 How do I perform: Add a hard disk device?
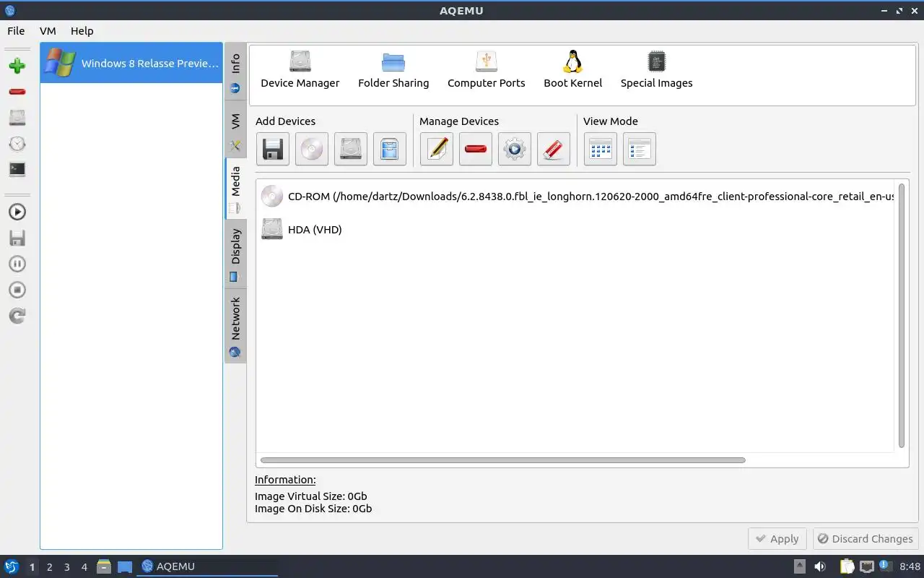(351, 149)
